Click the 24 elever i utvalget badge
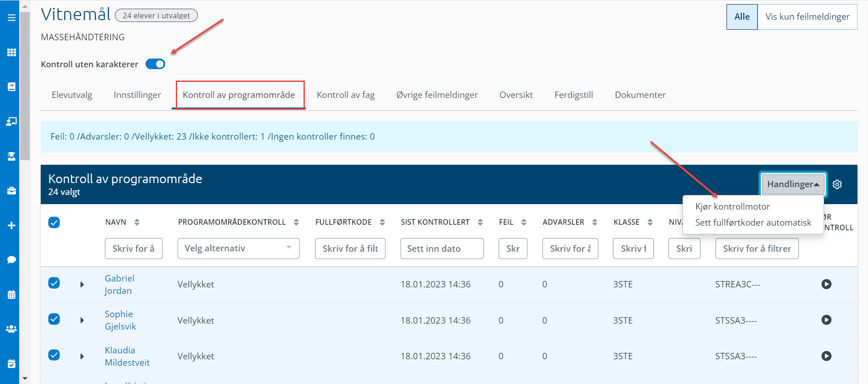The height and width of the screenshot is (384, 868). (x=156, y=16)
